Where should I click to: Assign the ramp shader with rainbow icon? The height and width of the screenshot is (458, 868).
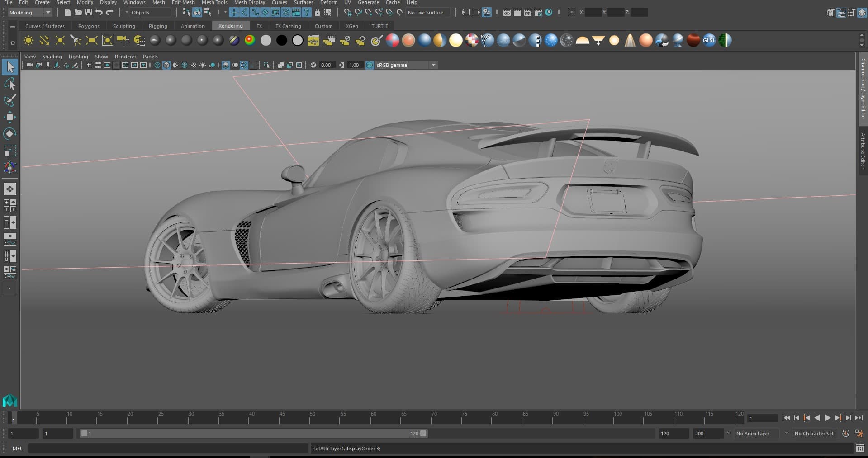click(x=250, y=41)
